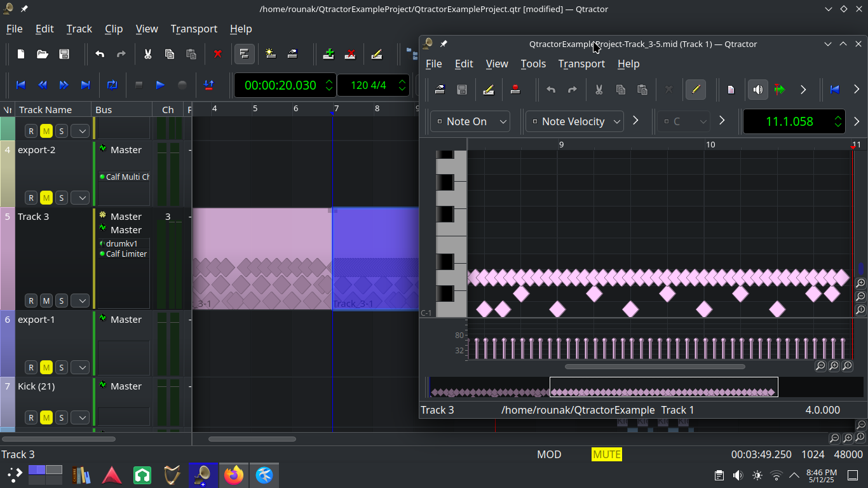Click the Calf Limiter plugin entry on Track 3
Viewport: 868px width, 488px height.
[x=126, y=254]
